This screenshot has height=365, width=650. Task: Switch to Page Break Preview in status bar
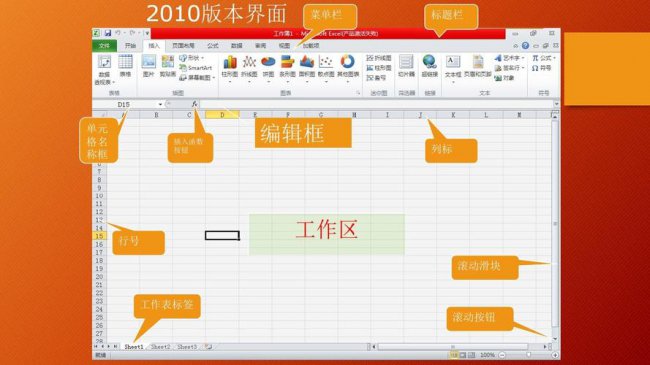[x=472, y=355]
